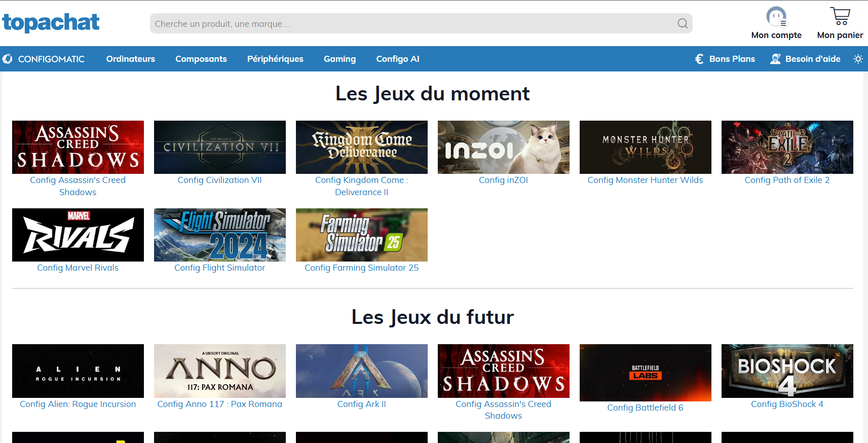This screenshot has height=443, width=868.
Task: Click the Config Ark II link
Action: 362,404
